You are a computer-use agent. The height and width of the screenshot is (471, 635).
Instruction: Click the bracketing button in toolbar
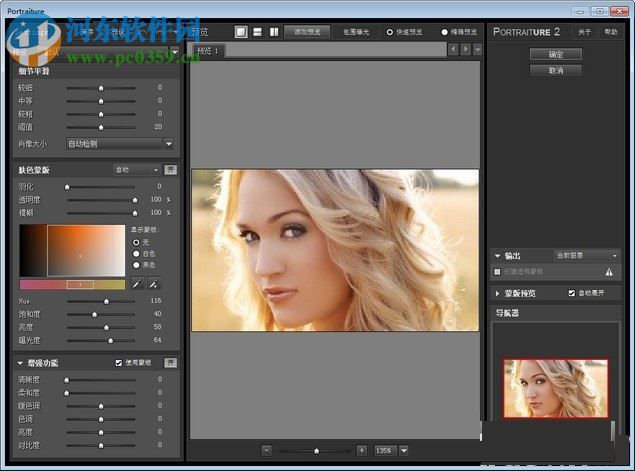point(356,32)
